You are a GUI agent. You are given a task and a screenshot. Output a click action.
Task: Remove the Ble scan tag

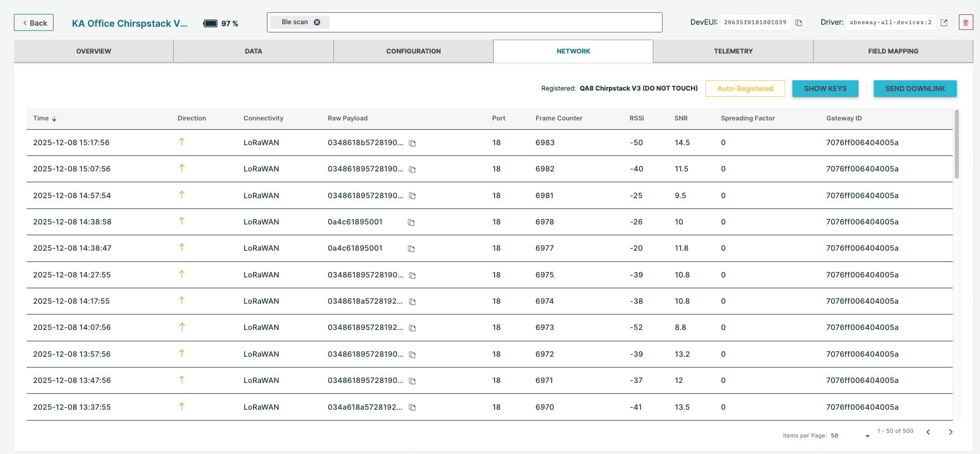pyautogui.click(x=317, y=22)
